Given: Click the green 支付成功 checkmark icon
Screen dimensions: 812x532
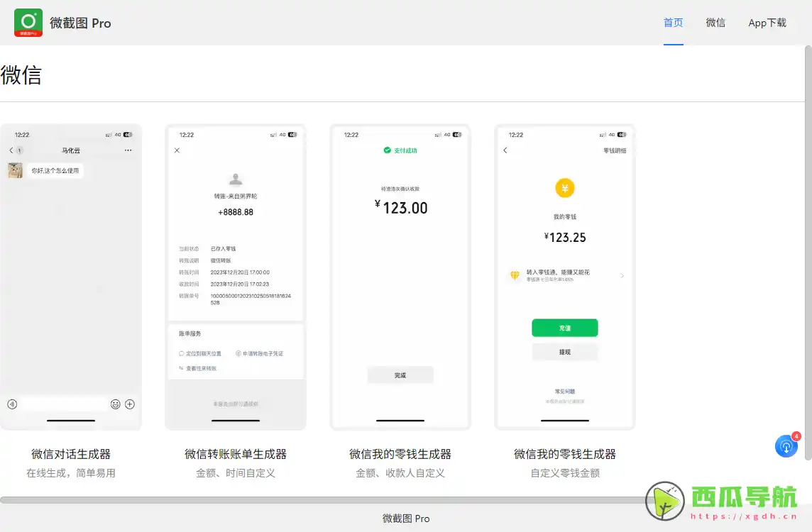Looking at the screenshot, I should 387,150.
